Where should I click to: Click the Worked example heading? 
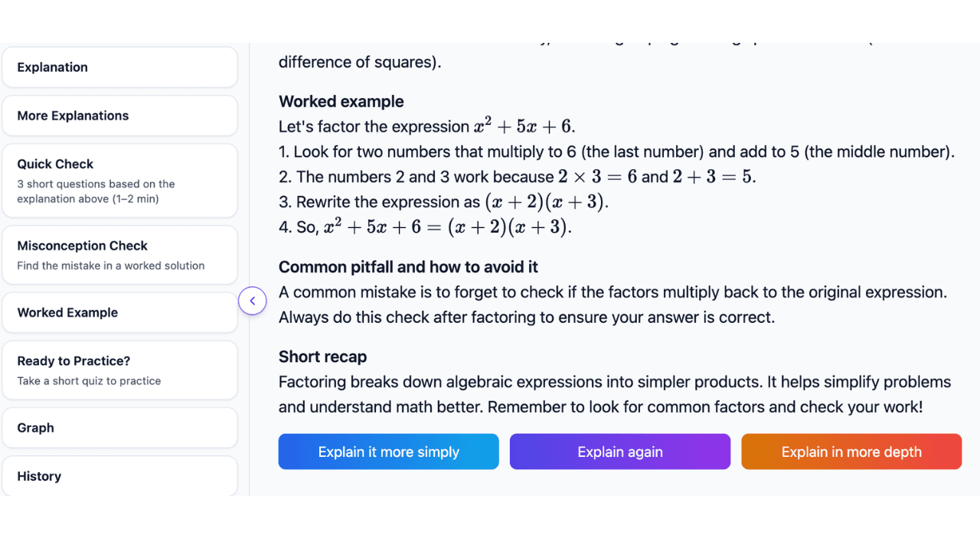(341, 101)
